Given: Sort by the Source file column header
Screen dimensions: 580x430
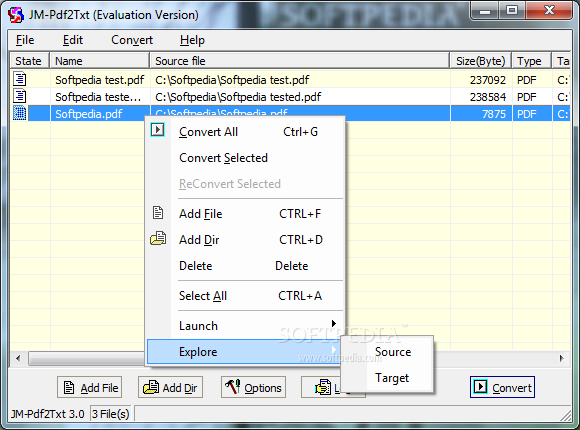Looking at the screenshot, I should tap(300, 61).
